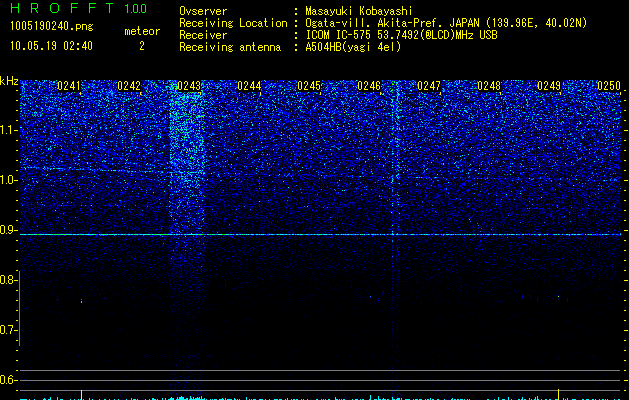Click the 0246 time marker
The height and width of the screenshot is (400, 629).
tap(369, 86)
